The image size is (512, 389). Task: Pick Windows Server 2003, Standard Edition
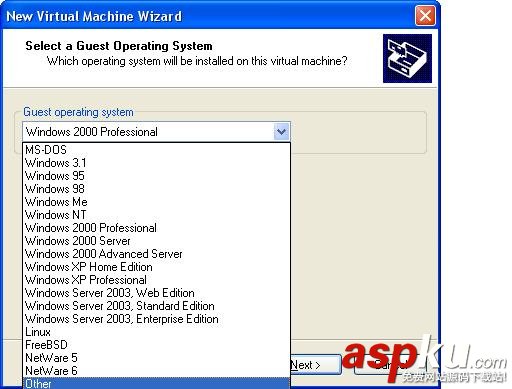pos(156,306)
